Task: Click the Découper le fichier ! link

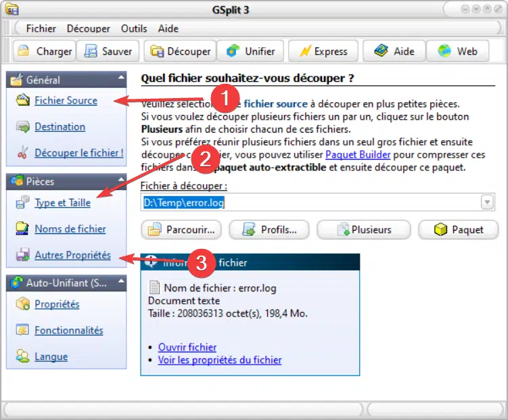Action: tap(79, 153)
